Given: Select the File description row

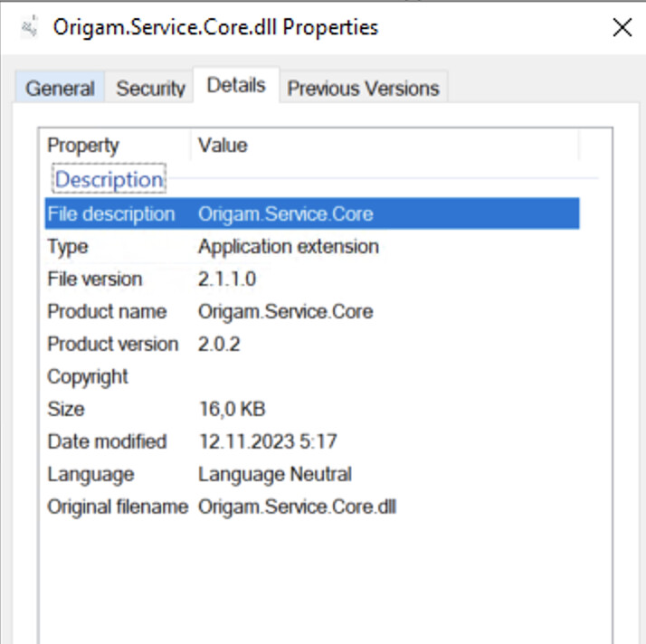Looking at the screenshot, I should point(312,213).
